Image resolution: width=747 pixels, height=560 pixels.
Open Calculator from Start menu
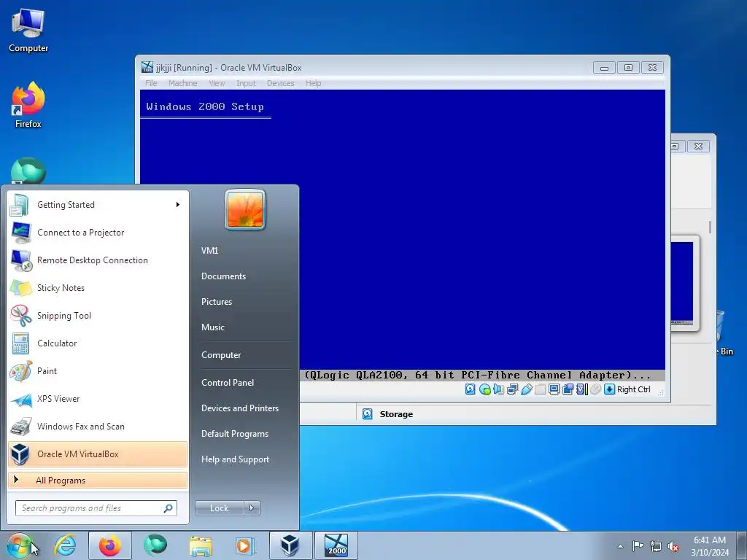pos(98,343)
